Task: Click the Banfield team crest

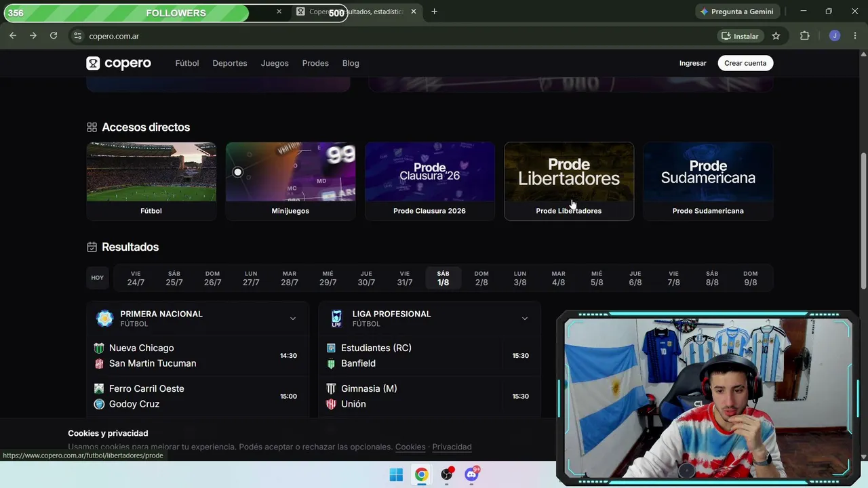Action: 331,364
